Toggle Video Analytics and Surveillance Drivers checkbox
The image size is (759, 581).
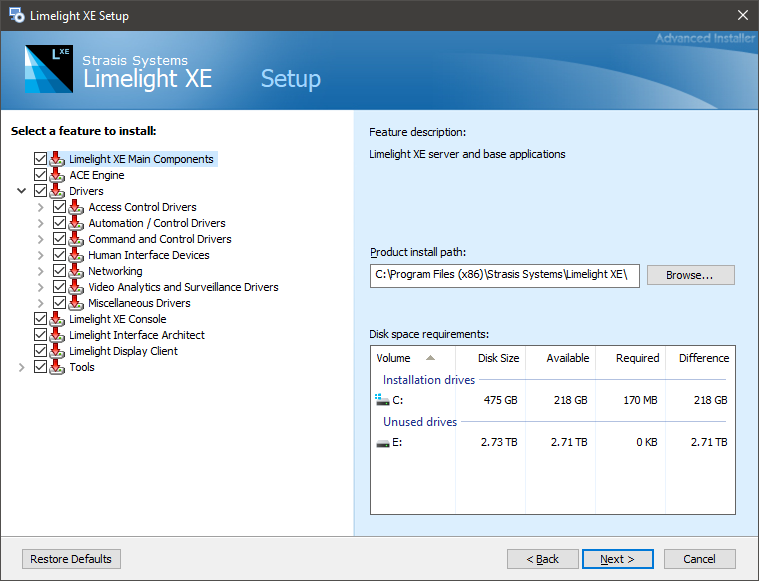(59, 287)
